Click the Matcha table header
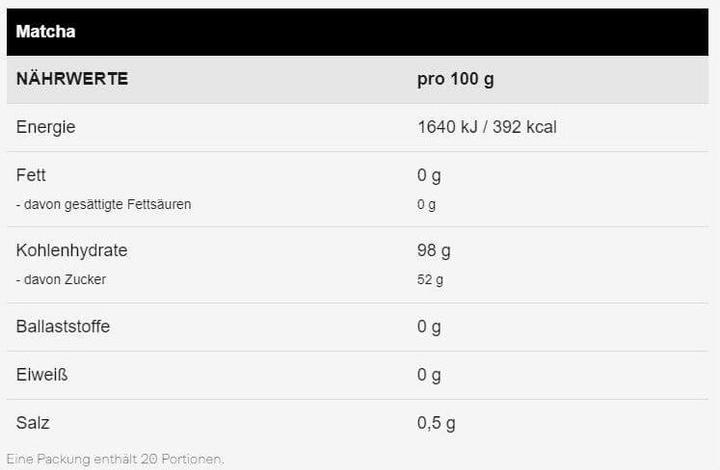Viewport: 720px width, 470px height. pos(46,32)
